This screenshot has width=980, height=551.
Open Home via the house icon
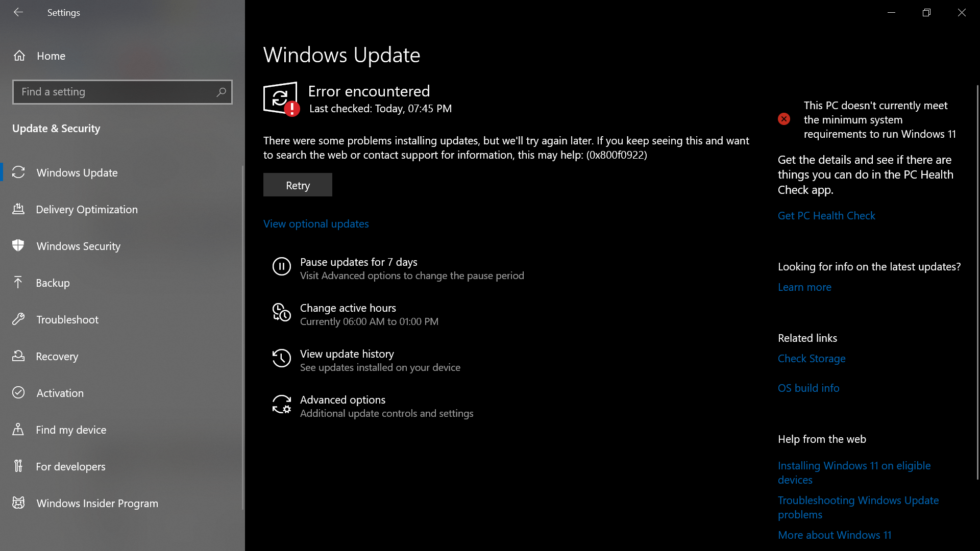click(x=19, y=56)
